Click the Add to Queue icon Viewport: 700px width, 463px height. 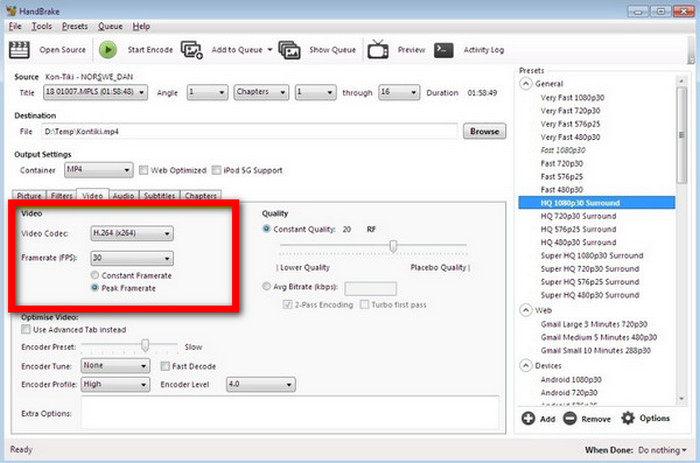pos(192,50)
